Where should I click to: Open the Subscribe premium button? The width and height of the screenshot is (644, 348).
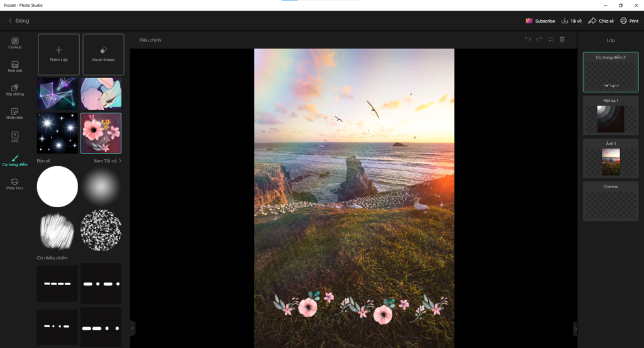point(540,21)
